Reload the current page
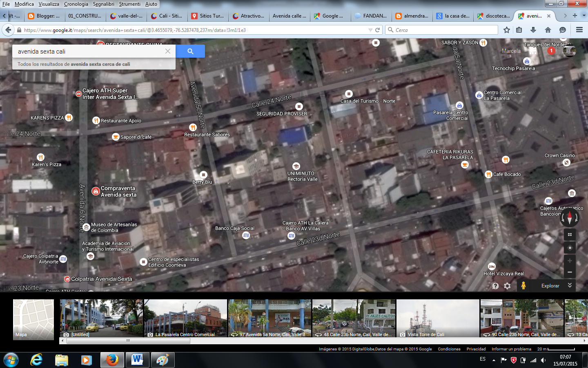This screenshot has width=588, height=368. 378,30
